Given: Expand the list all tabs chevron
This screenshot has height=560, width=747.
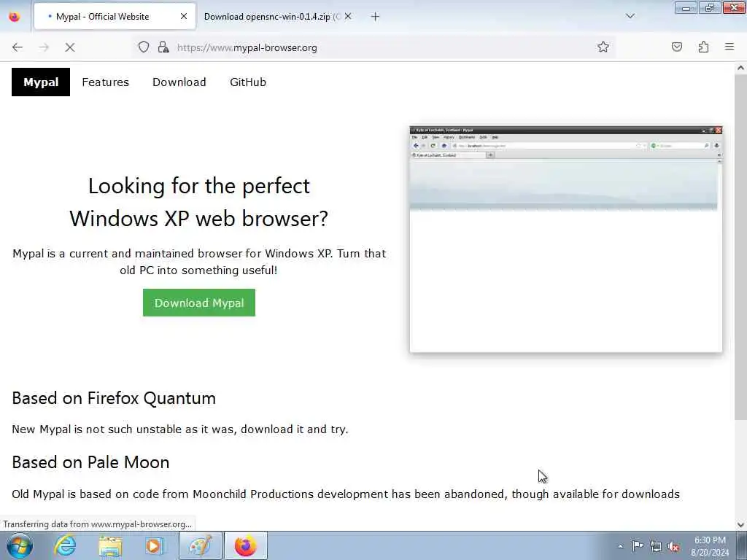Looking at the screenshot, I should point(630,16).
